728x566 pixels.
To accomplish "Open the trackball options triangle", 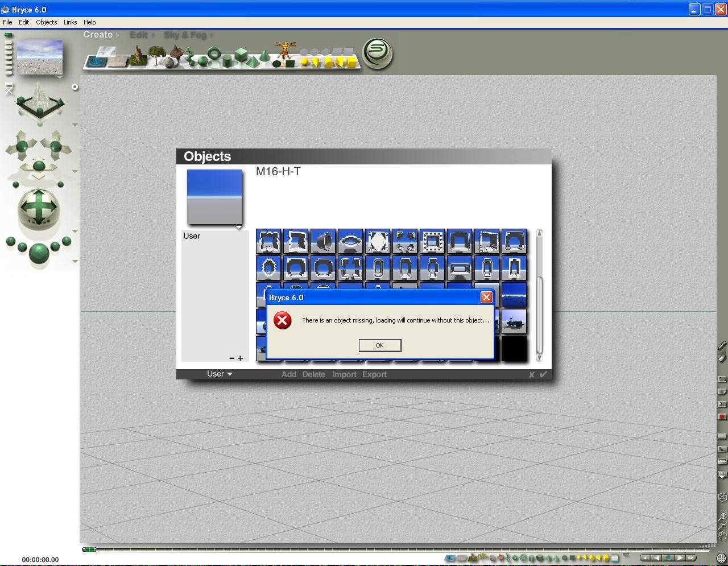I will (x=75, y=231).
